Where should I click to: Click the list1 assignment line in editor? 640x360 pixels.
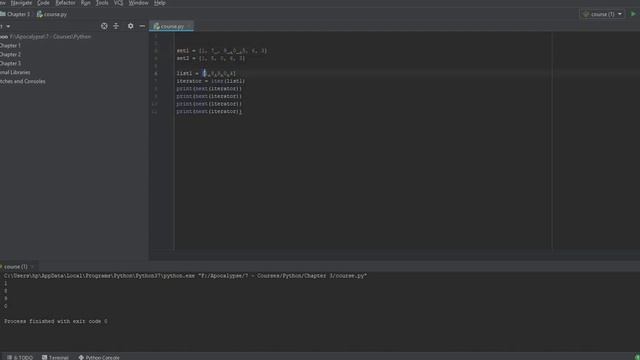point(206,73)
